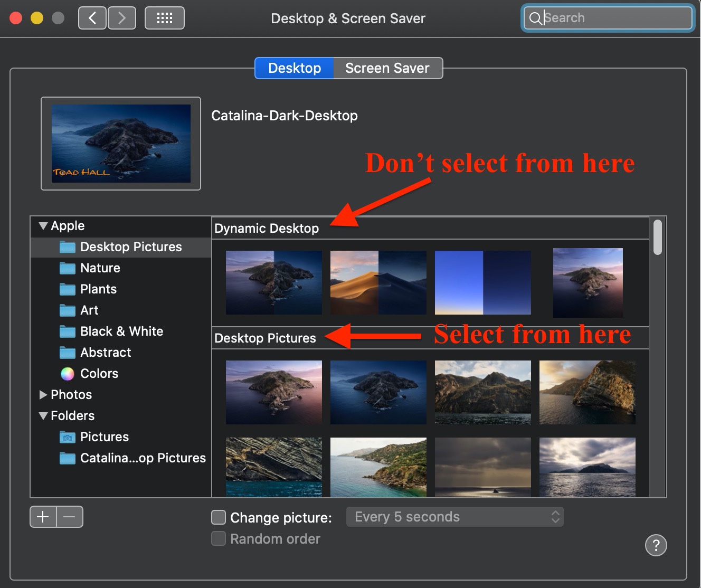This screenshot has width=701, height=588.
Task: Select the Desktop Pictures folder under Apple
Action: [x=131, y=246]
